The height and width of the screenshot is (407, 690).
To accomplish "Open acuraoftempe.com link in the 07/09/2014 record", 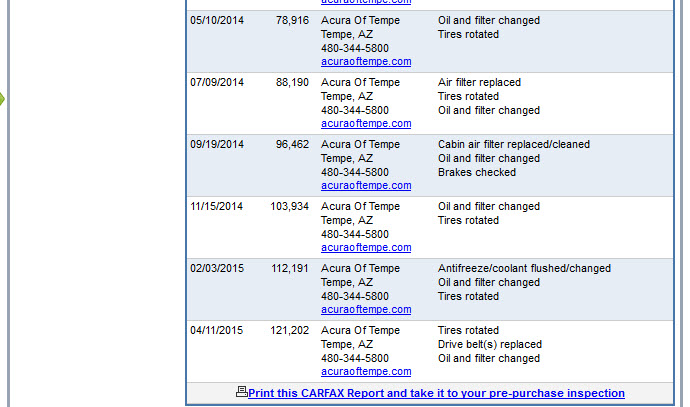I will pyautogui.click(x=366, y=124).
